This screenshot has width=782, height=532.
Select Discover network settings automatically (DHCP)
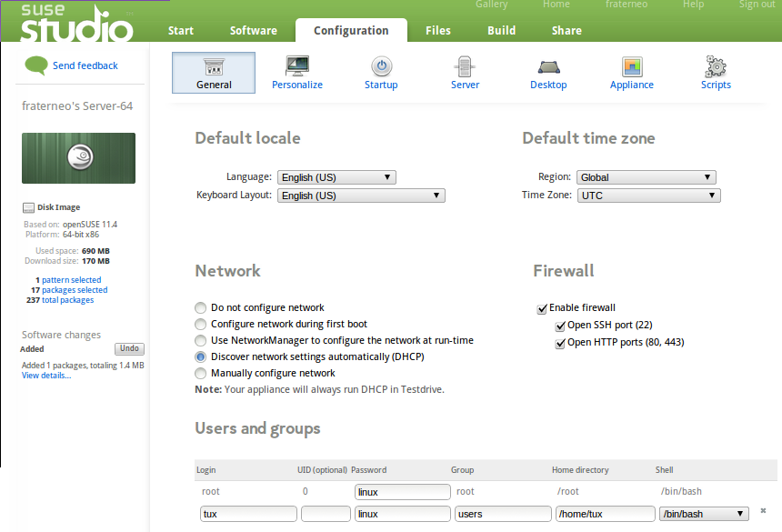coord(200,357)
